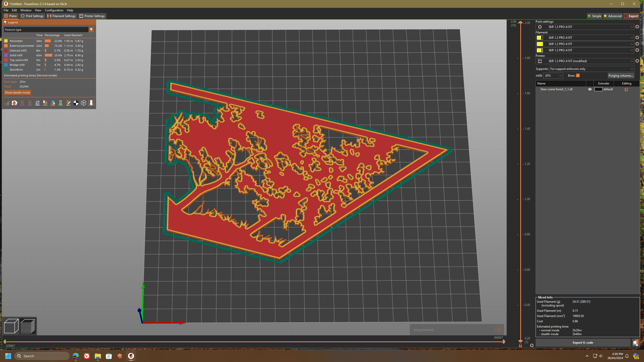Open third Filament preset dropdown
The image size is (644, 362).
point(585,50)
